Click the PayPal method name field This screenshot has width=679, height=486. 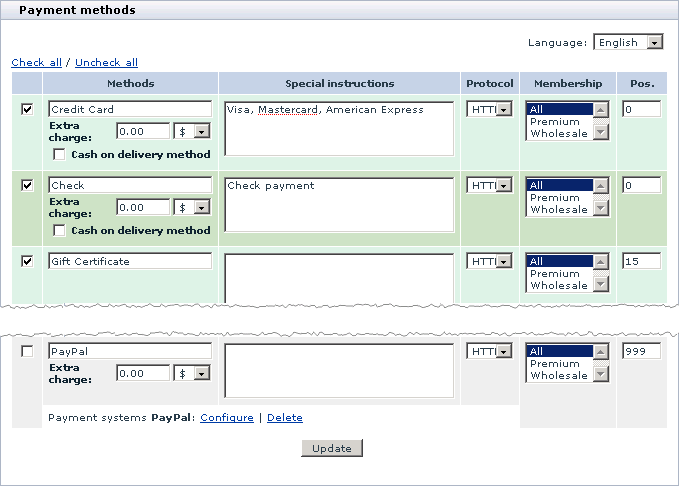click(x=130, y=351)
